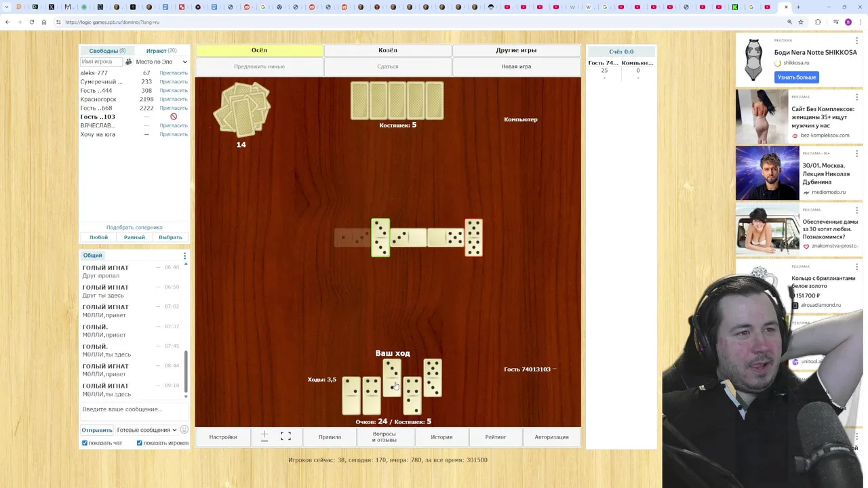
Task: Select the 'Осёл' game tab
Action: click(259, 50)
